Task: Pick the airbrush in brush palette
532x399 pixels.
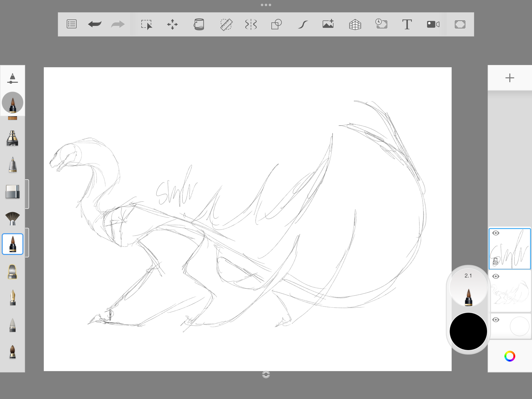Action: tap(12, 138)
